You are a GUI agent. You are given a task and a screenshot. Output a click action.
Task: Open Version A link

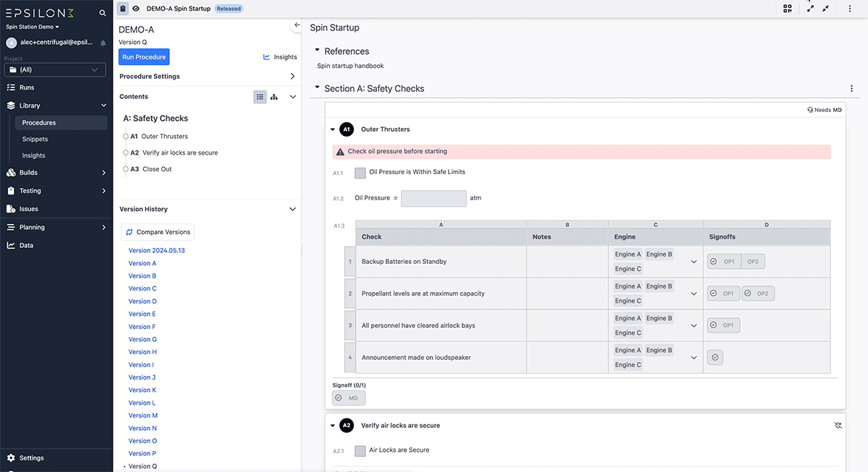pos(142,264)
